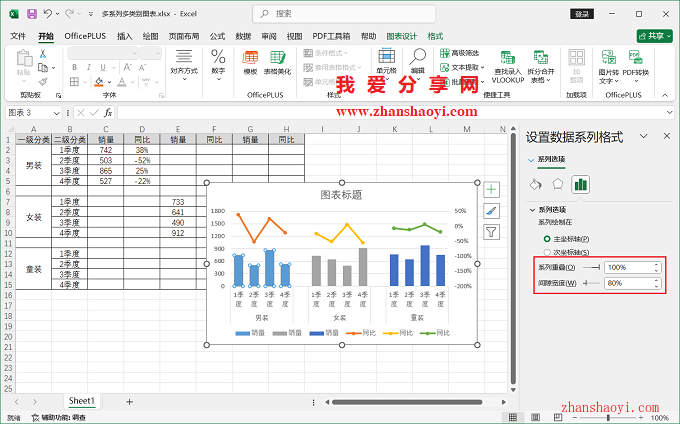The image size is (680, 424).
Task: Click the Undo arrow icon
Action: click(48, 14)
